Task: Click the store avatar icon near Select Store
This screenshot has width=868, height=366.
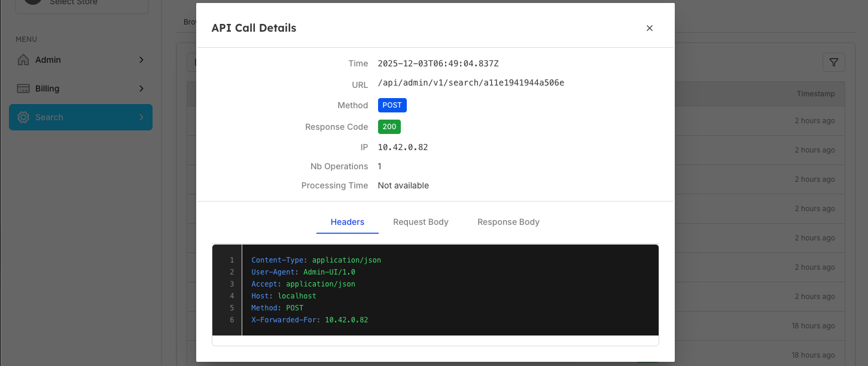Action: [32, 1]
